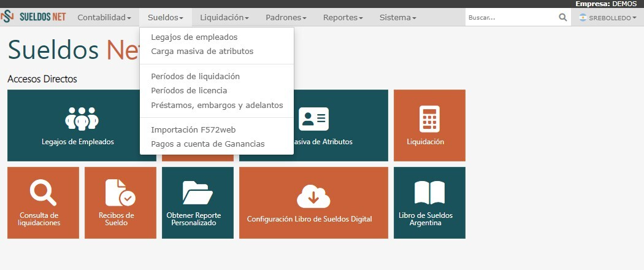Open the Liquidación dropdown menu
The height and width of the screenshot is (270, 644).
(224, 18)
